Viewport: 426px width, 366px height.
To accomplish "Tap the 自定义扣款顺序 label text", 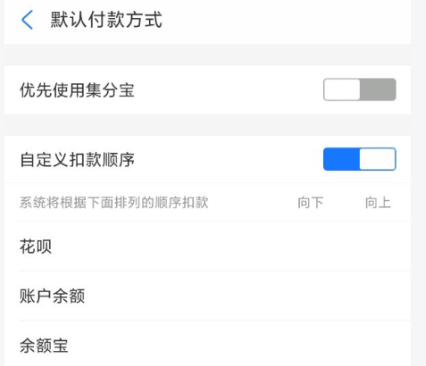I will tap(77, 160).
